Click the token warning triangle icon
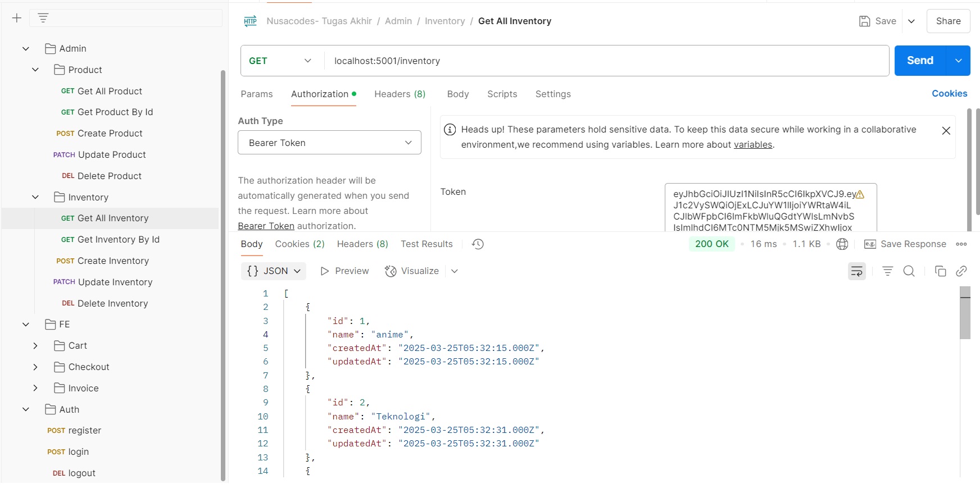The height and width of the screenshot is (493, 980). click(x=860, y=194)
